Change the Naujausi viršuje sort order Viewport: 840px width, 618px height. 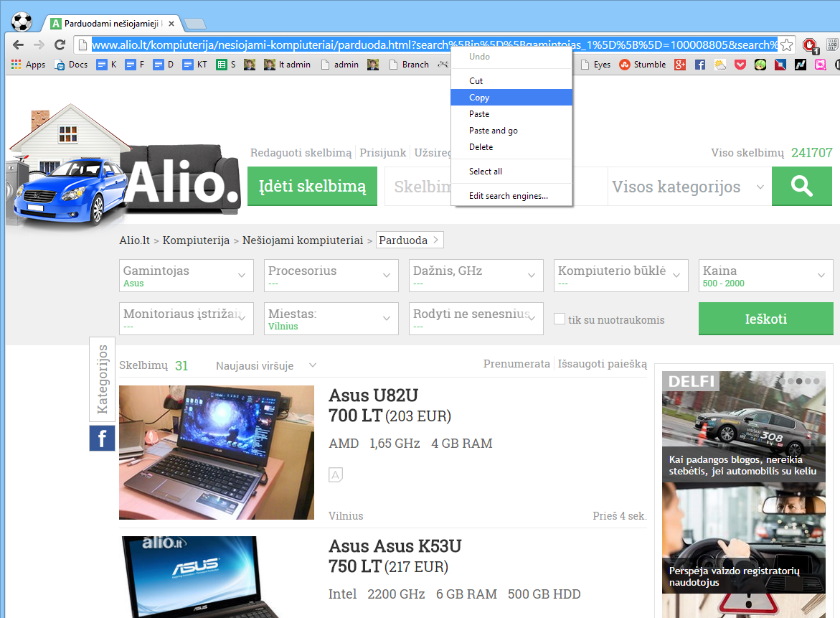pos(266,365)
